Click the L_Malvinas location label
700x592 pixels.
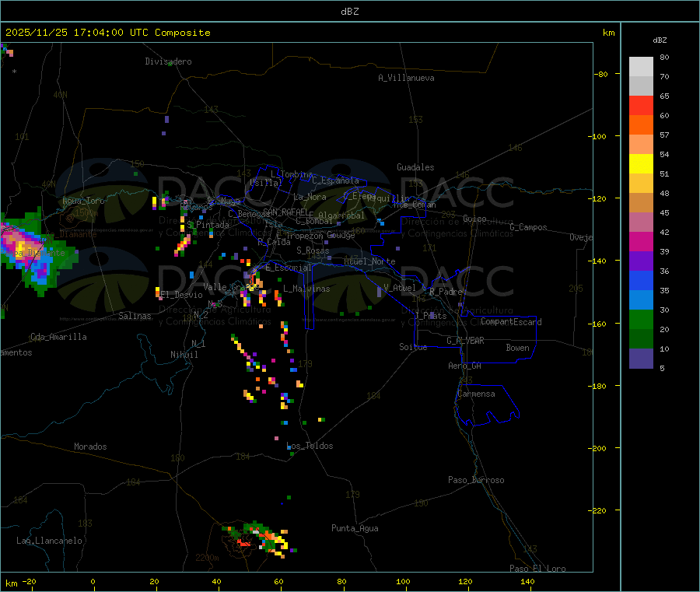click(x=306, y=289)
